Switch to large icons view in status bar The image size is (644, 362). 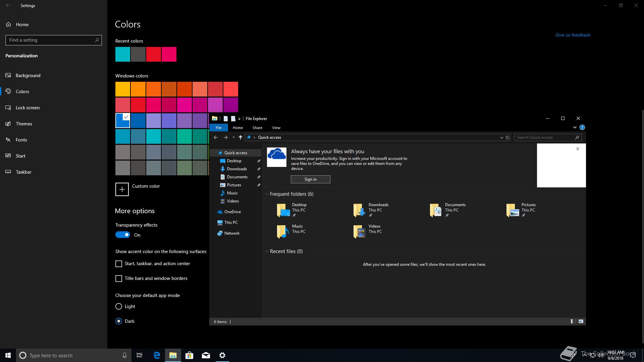(x=581, y=321)
